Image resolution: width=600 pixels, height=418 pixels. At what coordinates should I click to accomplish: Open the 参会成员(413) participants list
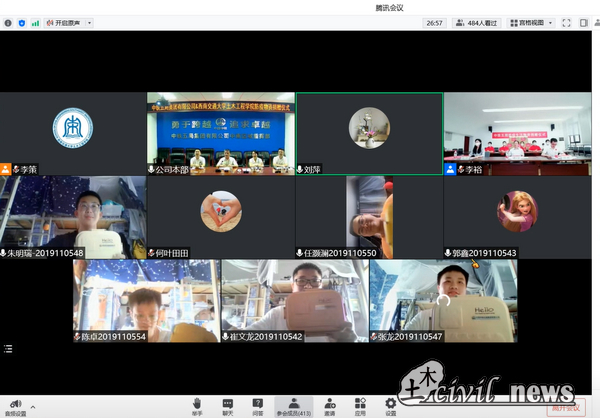click(x=293, y=404)
